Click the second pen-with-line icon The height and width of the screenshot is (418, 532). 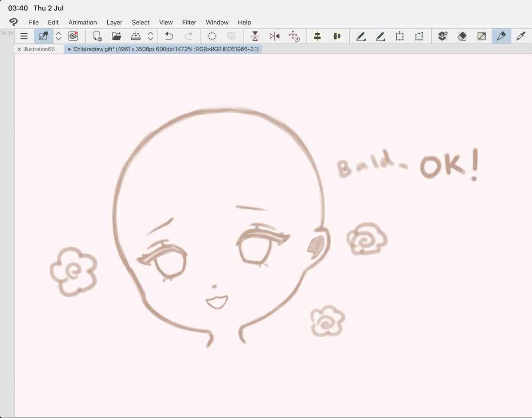[380, 36]
